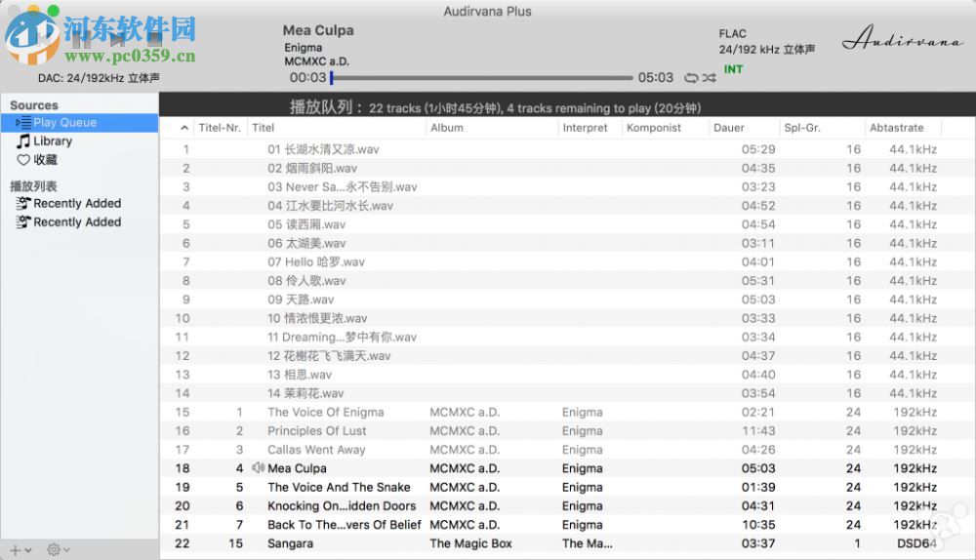Sort by Interpret column header

tap(590, 128)
